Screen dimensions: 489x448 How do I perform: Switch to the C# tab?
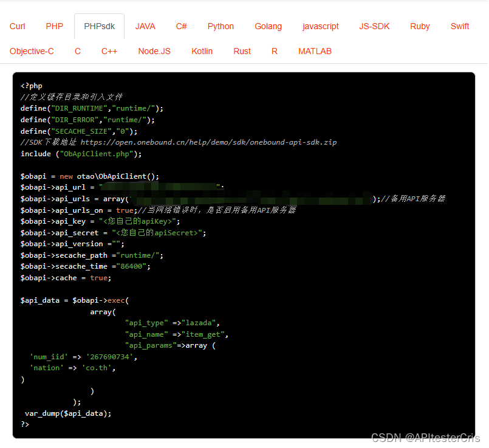click(181, 26)
